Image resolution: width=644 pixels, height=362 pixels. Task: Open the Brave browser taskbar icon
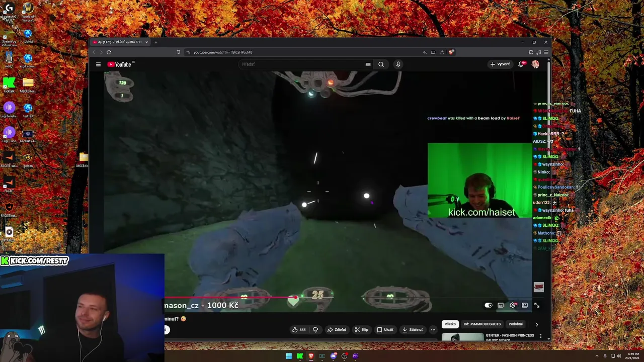click(x=311, y=356)
